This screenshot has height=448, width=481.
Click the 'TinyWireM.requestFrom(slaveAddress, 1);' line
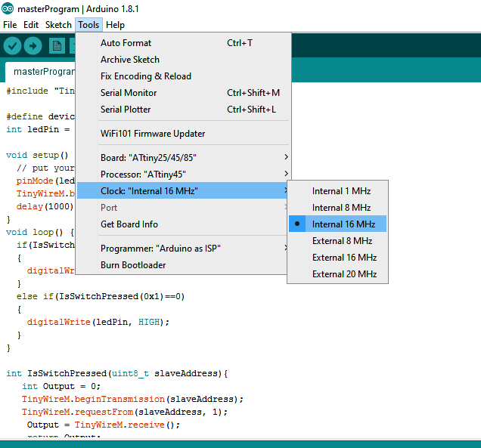point(125,412)
